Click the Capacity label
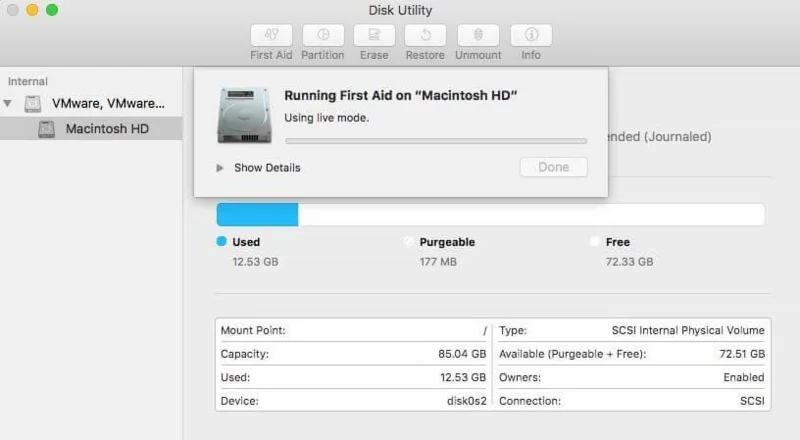The width and height of the screenshot is (800, 440). coord(244,354)
